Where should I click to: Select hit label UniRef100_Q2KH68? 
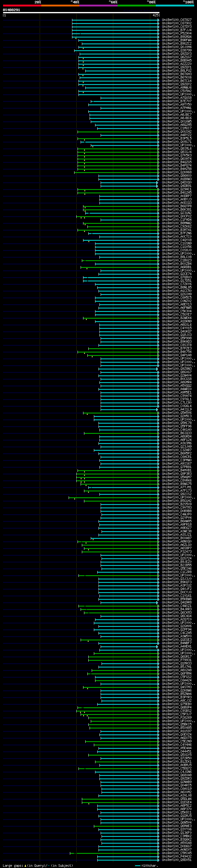(x=176, y=172)
